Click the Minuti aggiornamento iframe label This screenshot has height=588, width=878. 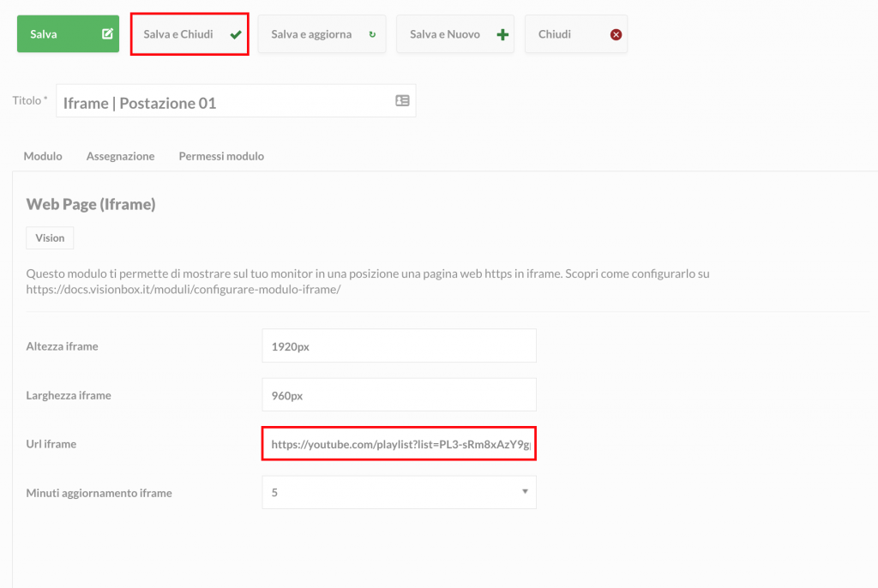[99, 493]
